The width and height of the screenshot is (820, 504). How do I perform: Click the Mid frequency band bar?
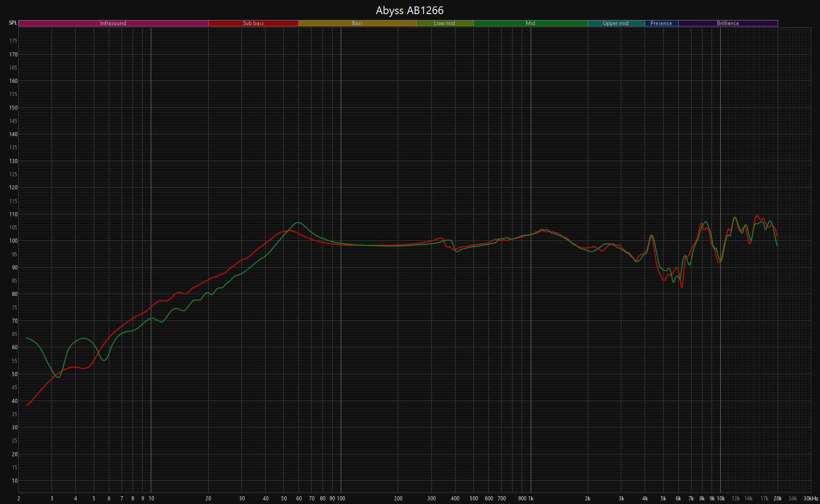[530, 23]
